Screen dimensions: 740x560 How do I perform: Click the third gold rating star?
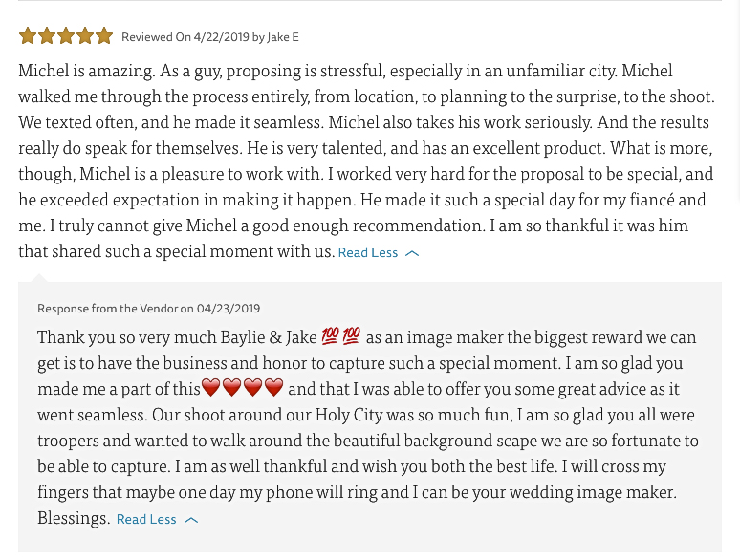[66, 36]
